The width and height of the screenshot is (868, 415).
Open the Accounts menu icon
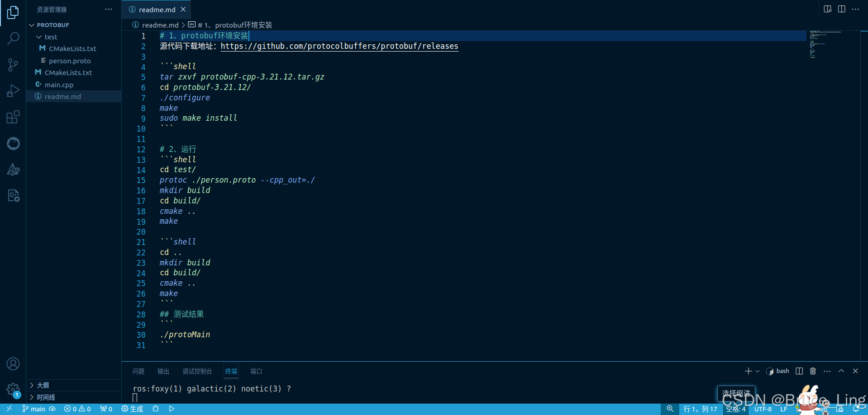coord(13,363)
